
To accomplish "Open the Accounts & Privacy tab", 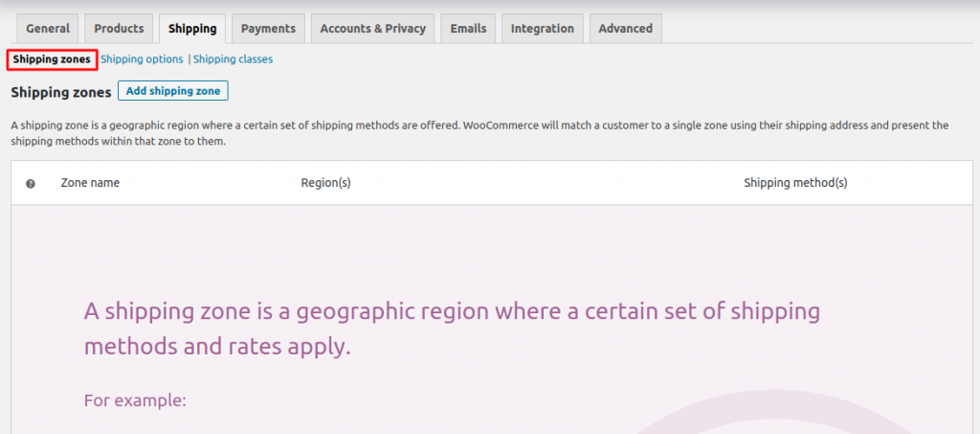I will 372,29.
